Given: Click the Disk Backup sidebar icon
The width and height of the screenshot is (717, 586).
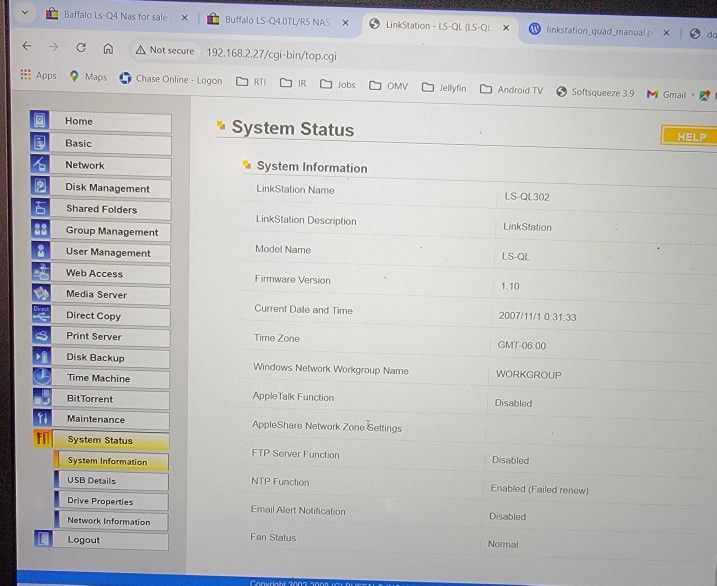Looking at the screenshot, I should tap(42, 356).
